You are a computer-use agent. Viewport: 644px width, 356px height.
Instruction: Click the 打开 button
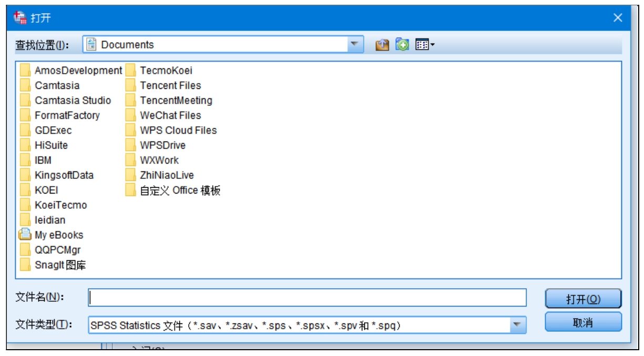click(583, 299)
